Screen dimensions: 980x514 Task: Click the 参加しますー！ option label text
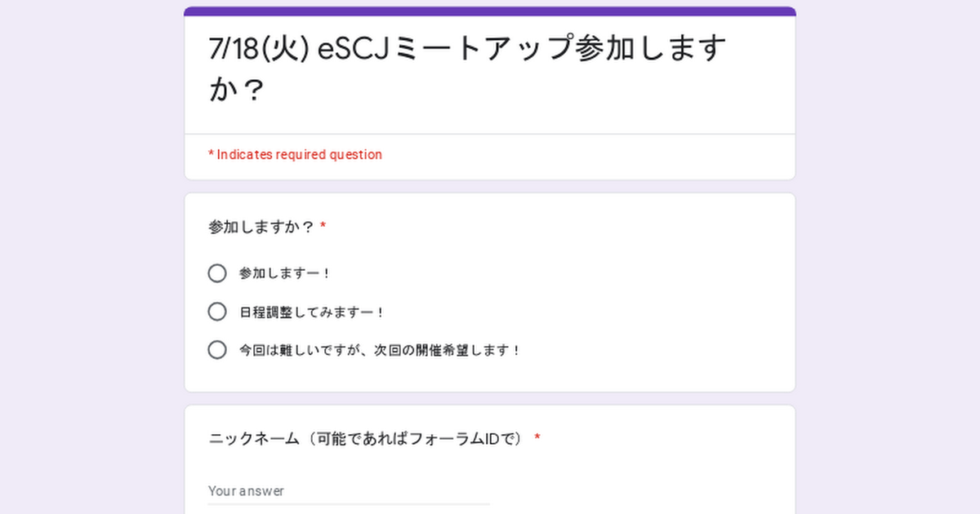coord(284,274)
